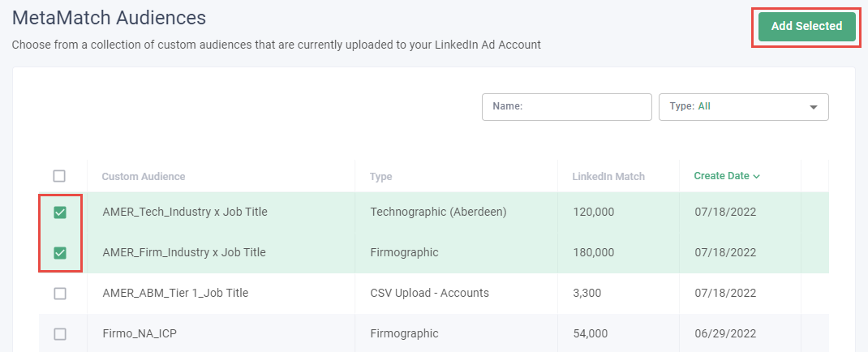Uncheck the AMER_Firm_Industry x Job Title checkbox

tap(60, 253)
